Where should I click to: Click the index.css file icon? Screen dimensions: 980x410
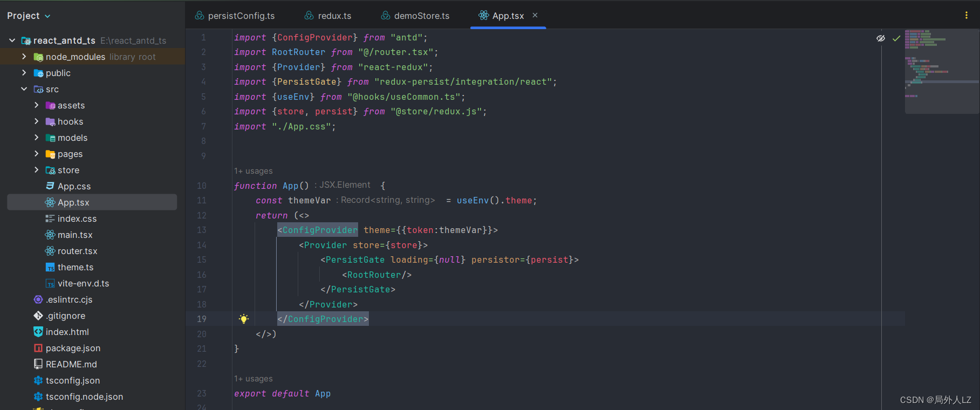tap(50, 218)
